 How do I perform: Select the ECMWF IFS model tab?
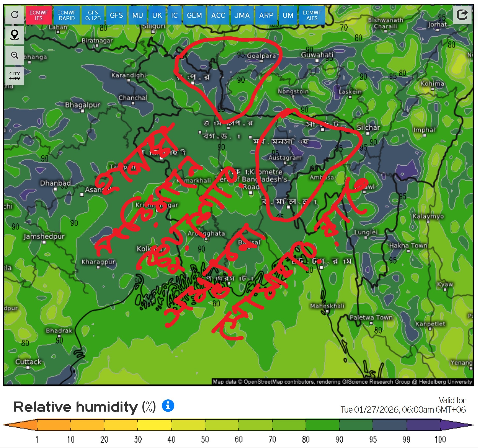39,16
